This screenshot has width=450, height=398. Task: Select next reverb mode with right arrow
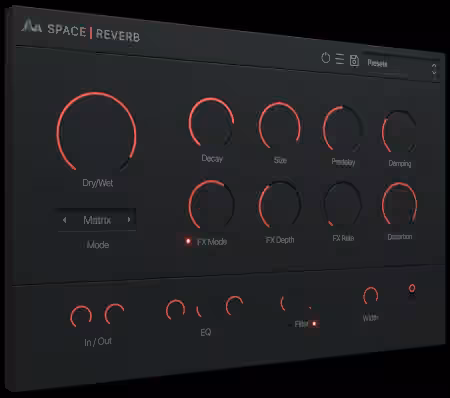(129, 219)
